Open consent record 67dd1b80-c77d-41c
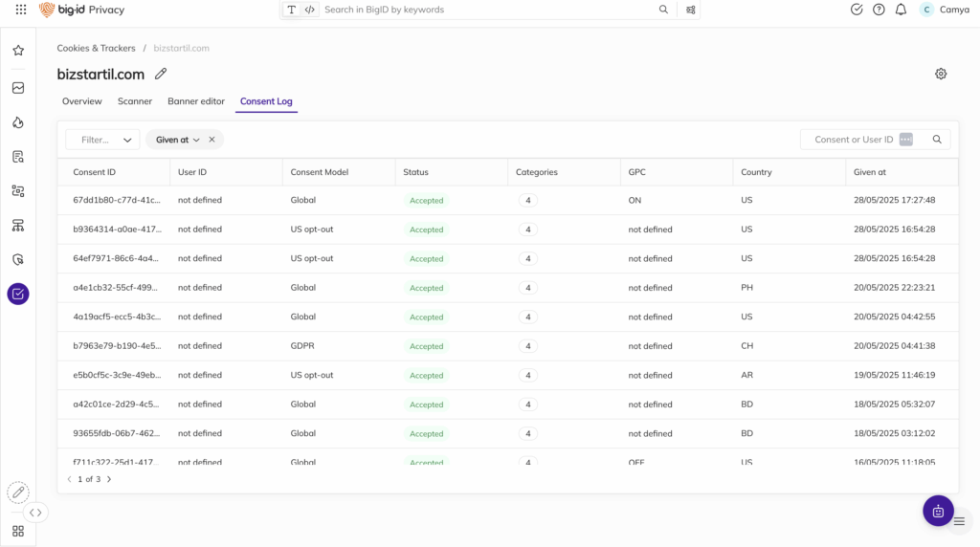 pyautogui.click(x=117, y=201)
